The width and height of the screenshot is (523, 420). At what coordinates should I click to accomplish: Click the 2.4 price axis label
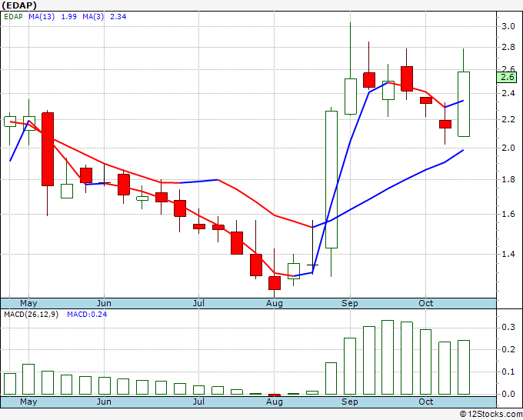point(508,93)
